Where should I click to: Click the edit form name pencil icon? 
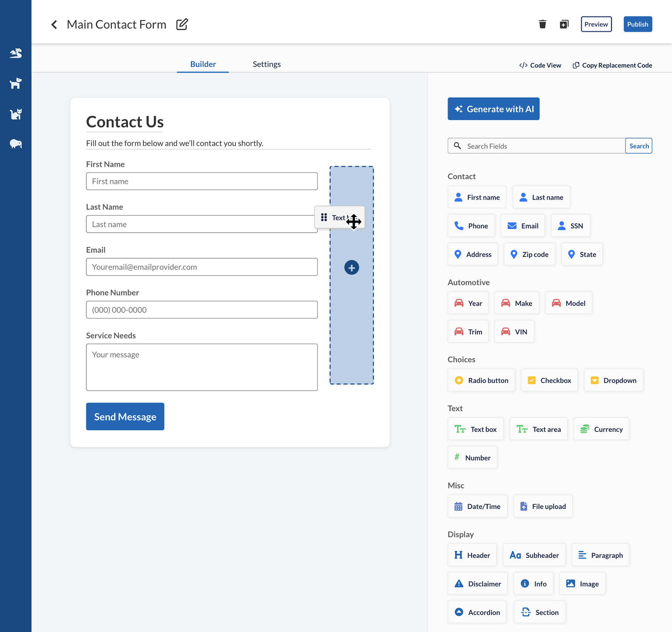(182, 24)
